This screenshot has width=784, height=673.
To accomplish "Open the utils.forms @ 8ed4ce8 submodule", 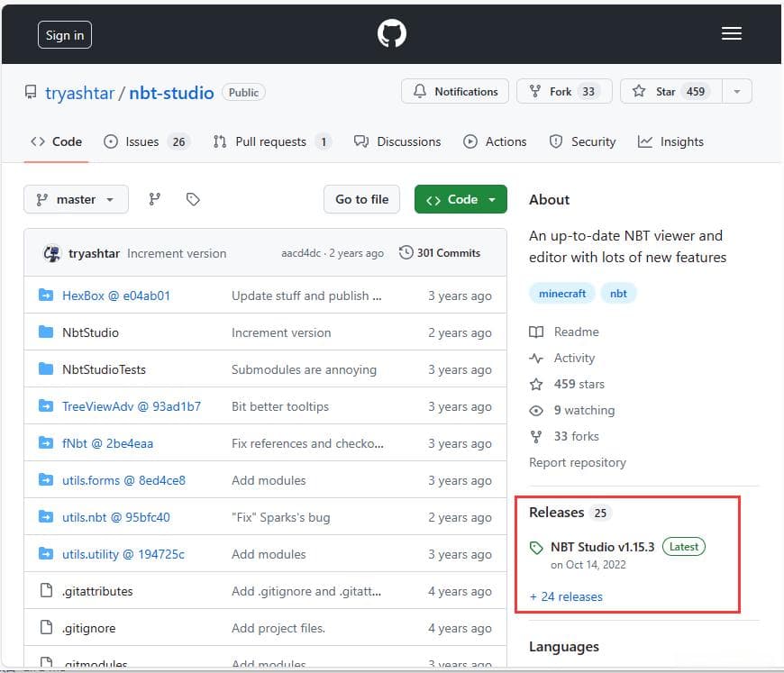I will (x=123, y=480).
